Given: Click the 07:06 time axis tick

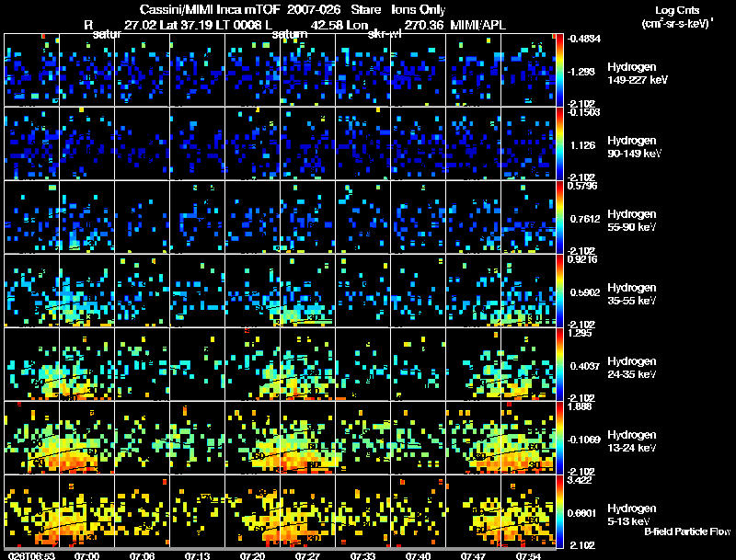Looking at the screenshot, I should click(x=143, y=555).
